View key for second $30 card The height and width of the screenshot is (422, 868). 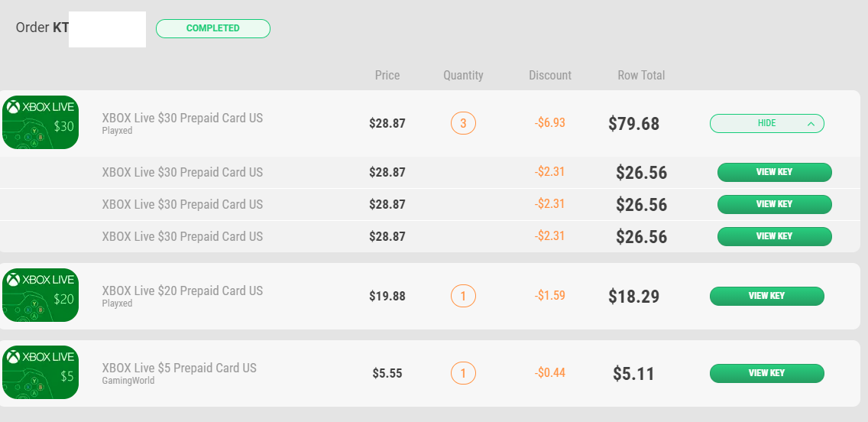click(x=775, y=204)
